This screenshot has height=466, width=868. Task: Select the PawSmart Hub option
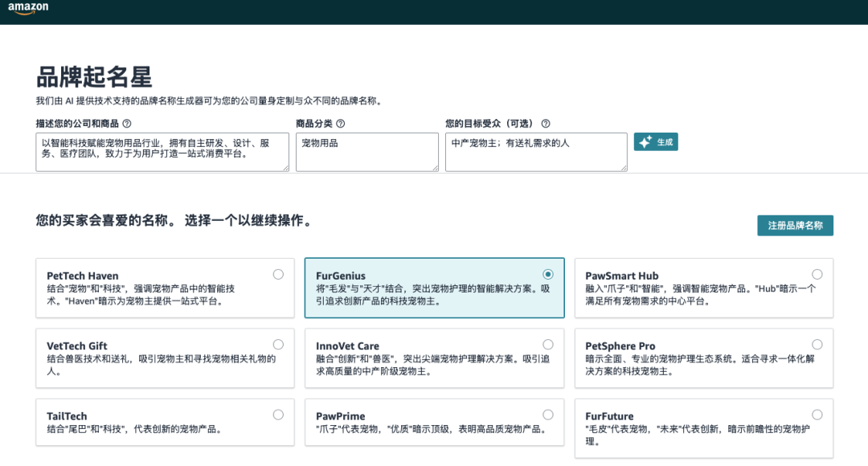817,274
